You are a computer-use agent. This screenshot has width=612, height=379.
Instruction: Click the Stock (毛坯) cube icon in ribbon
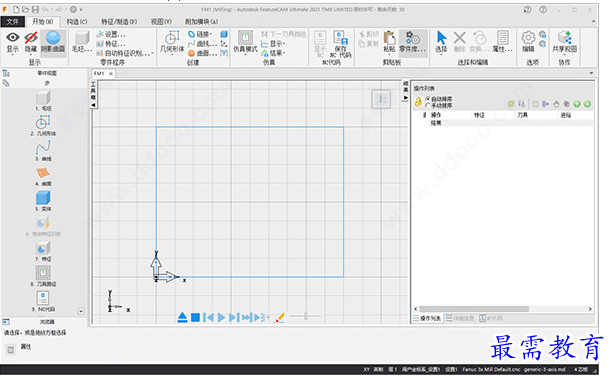click(x=82, y=38)
